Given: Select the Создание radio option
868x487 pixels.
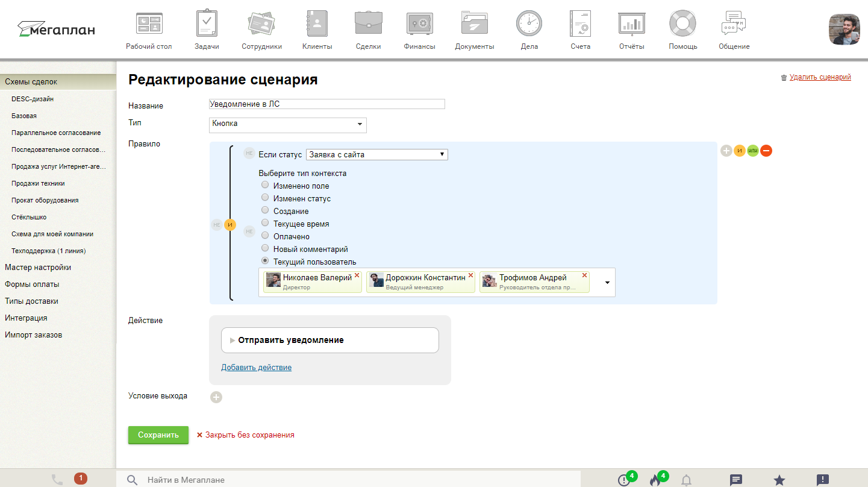Looking at the screenshot, I should (265, 210).
